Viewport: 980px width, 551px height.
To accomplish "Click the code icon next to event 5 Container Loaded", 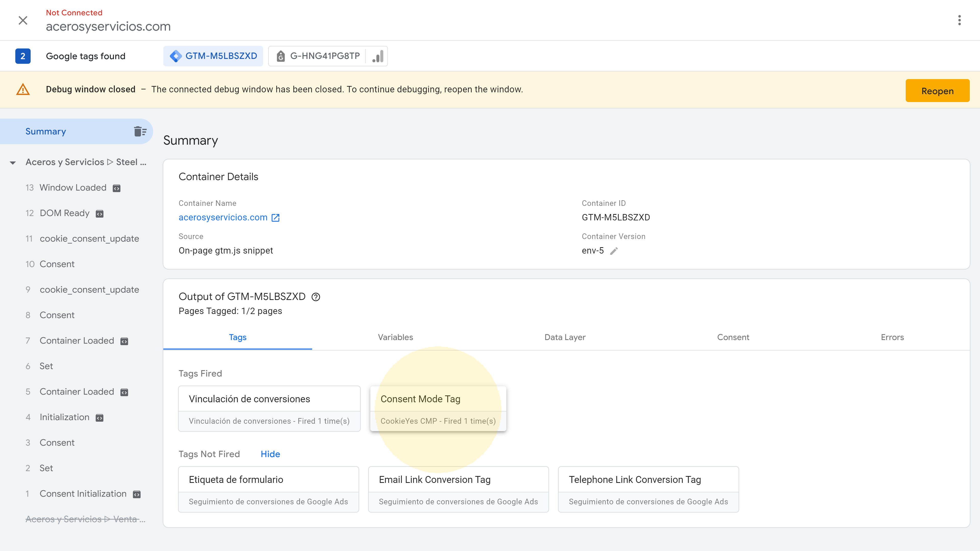I will tap(124, 392).
